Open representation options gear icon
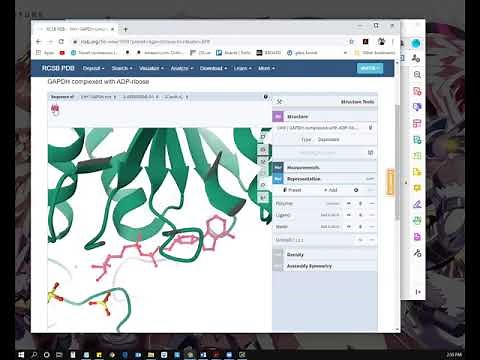This screenshot has height=360, width=480. (x=356, y=190)
